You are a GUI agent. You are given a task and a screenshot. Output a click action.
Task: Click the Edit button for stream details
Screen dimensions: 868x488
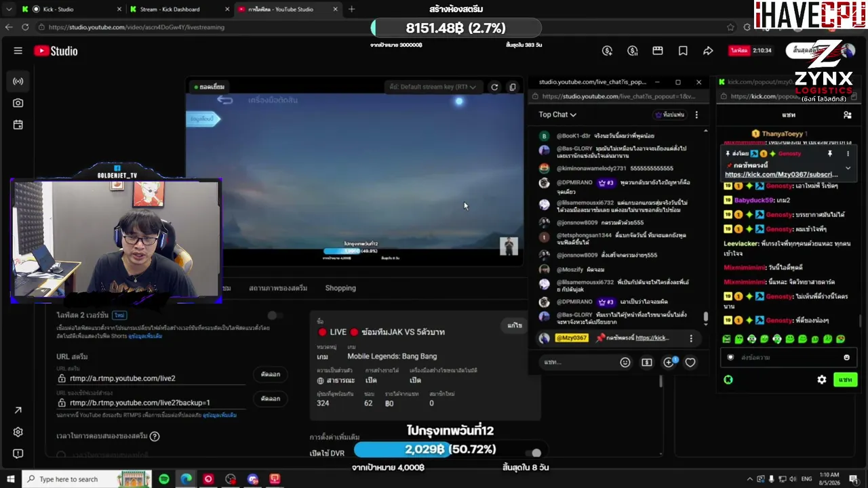click(x=515, y=325)
